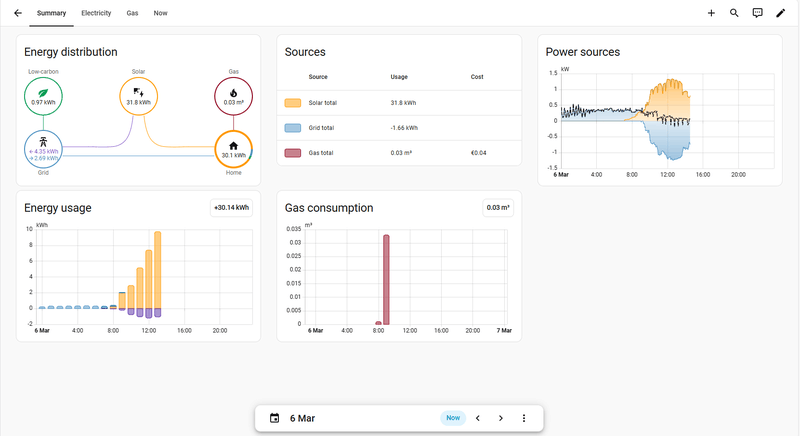Viewport: 800px width, 436px height.
Task: Go to the next day chevron
Action: tap(501, 418)
